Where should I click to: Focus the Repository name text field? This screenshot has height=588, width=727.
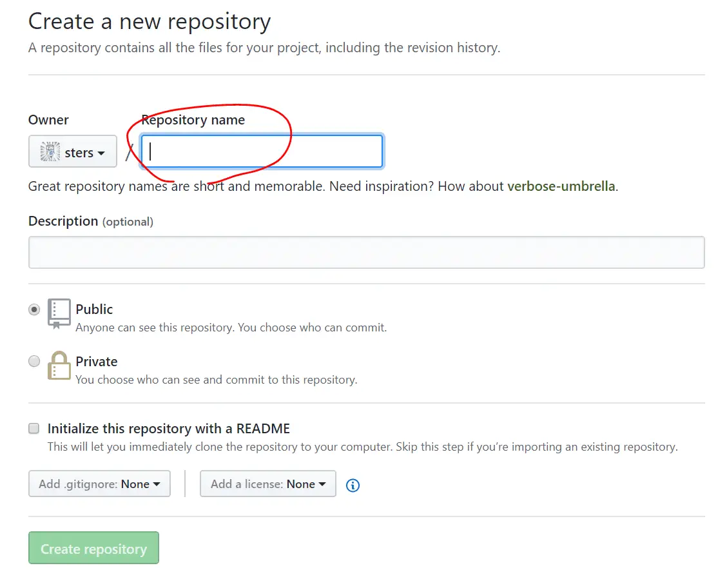[x=262, y=152]
